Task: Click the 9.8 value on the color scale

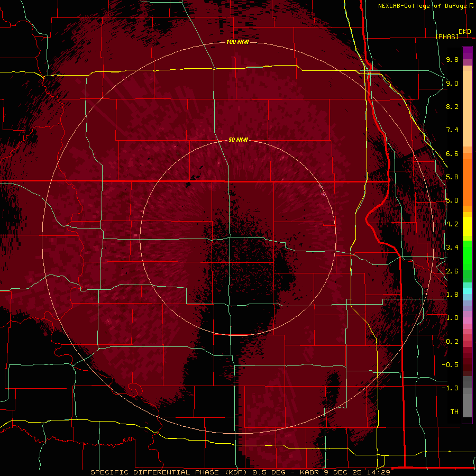Action: 452,59
